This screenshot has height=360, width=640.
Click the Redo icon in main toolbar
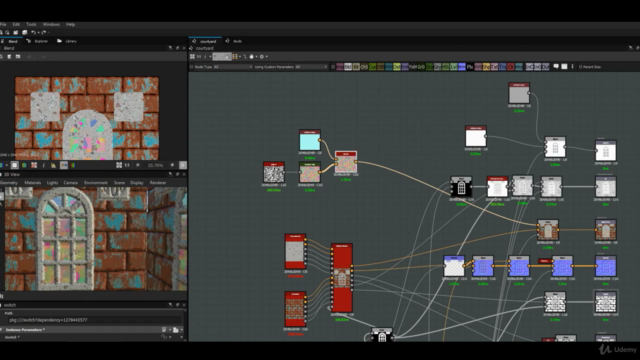tap(43, 32)
